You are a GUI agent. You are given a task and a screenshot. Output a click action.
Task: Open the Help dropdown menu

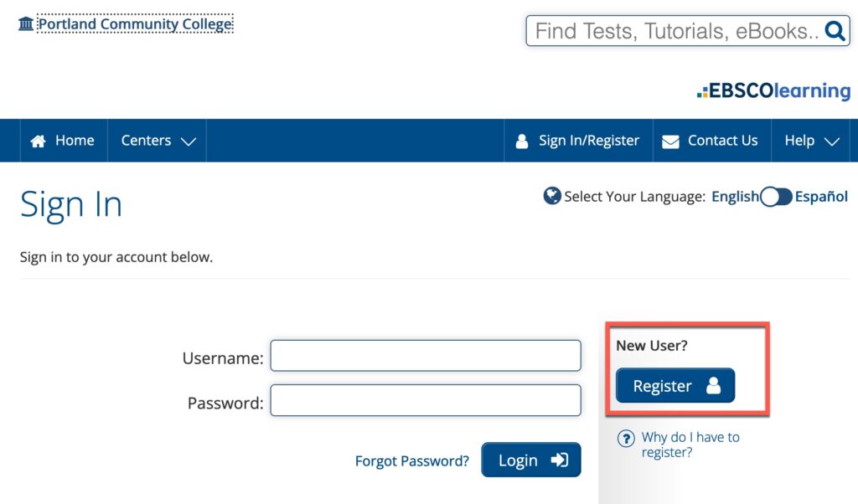point(811,141)
